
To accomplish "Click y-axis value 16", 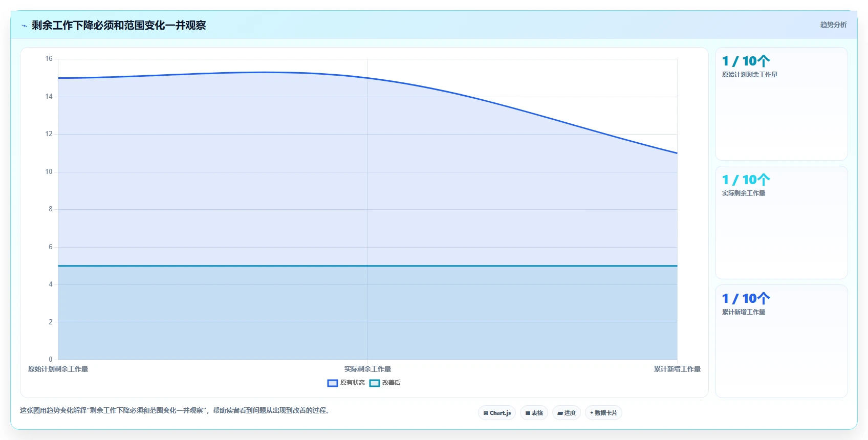I will coord(49,59).
